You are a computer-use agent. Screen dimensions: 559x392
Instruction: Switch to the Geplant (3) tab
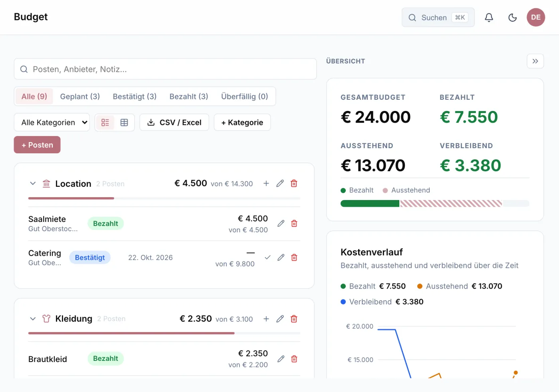pos(80,96)
